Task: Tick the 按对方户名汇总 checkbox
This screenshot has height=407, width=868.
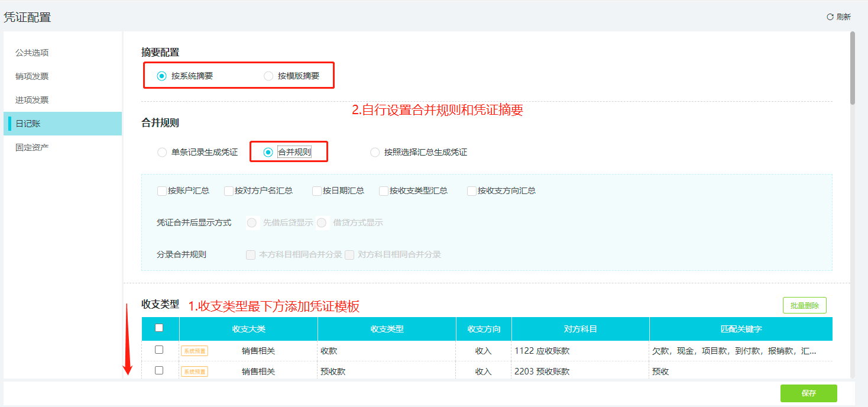Action: point(229,190)
